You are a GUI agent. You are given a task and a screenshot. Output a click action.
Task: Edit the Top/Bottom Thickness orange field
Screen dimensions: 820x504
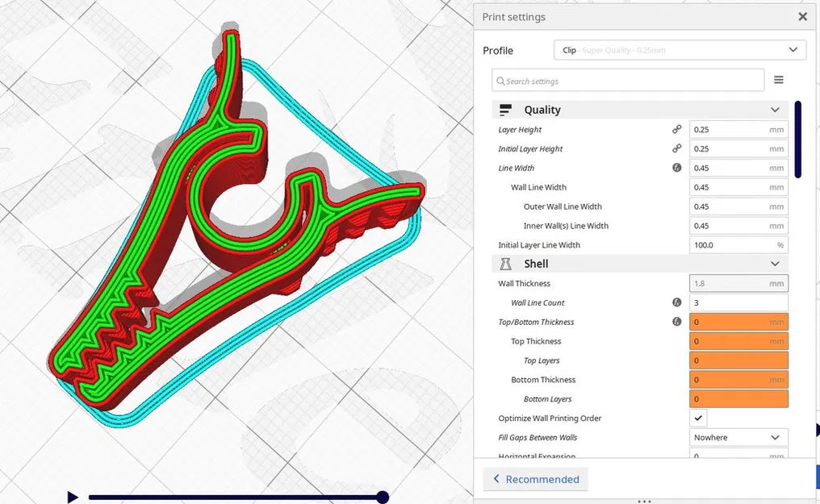tap(738, 323)
